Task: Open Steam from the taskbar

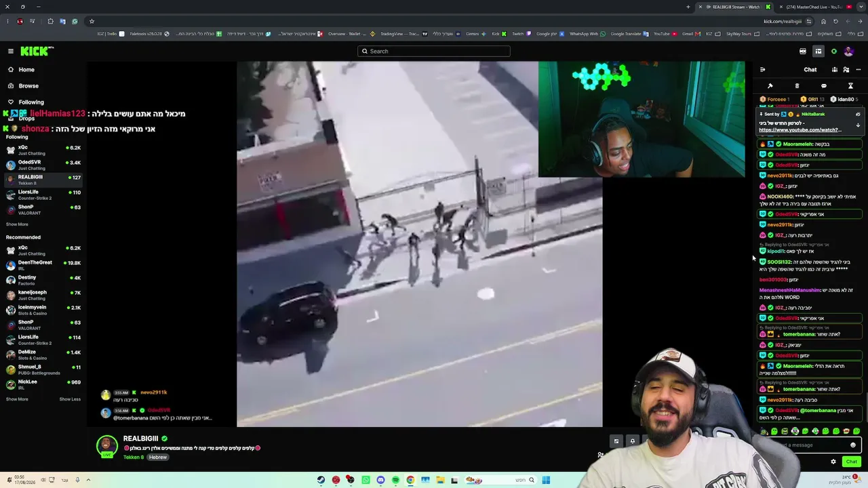Action: coord(321,480)
